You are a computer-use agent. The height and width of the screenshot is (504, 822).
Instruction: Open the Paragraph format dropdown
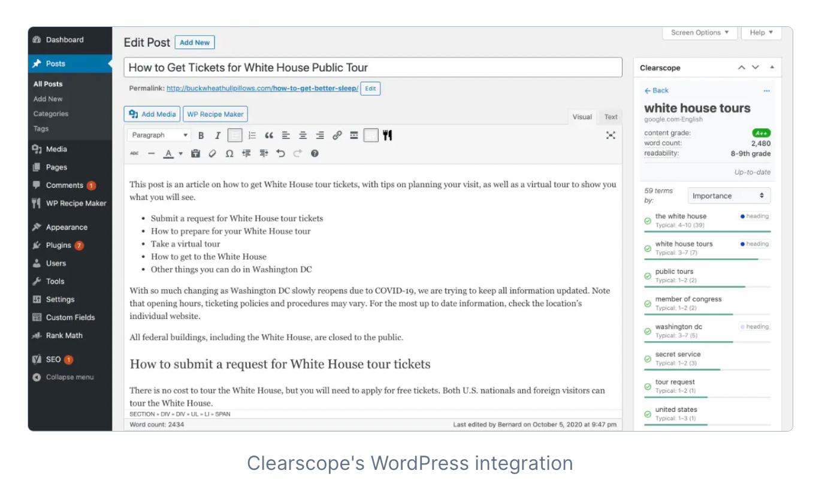[160, 135]
